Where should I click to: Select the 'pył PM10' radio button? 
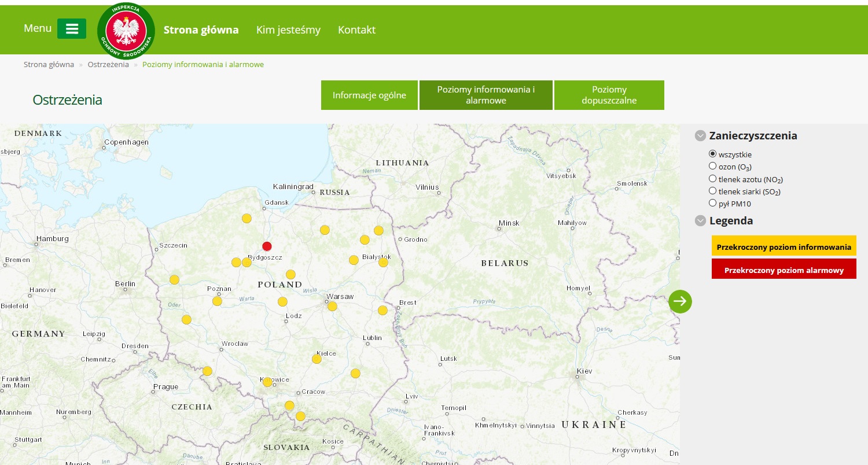pyautogui.click(x=713, y=203)
